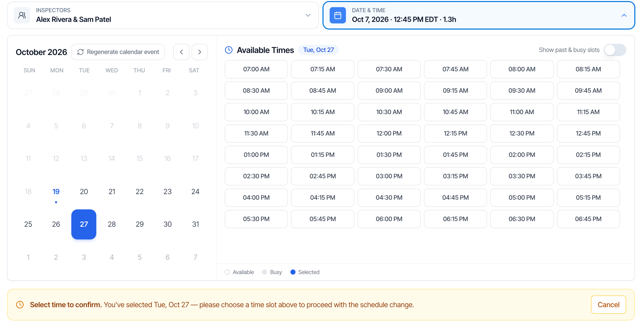Click the October 2026 month heading
This screenshot has height=324, width=644.
[41, 52]
